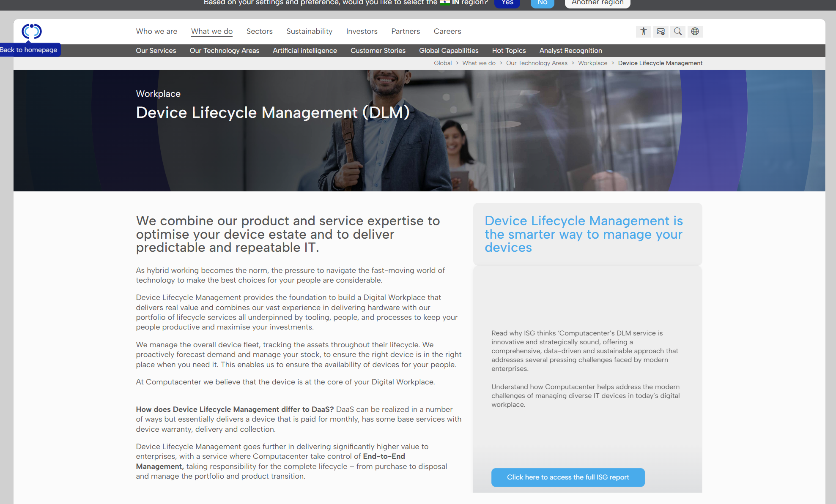Open the Investors menu
The height and width of the screenshot is (504, 836).
pos(362,31)
